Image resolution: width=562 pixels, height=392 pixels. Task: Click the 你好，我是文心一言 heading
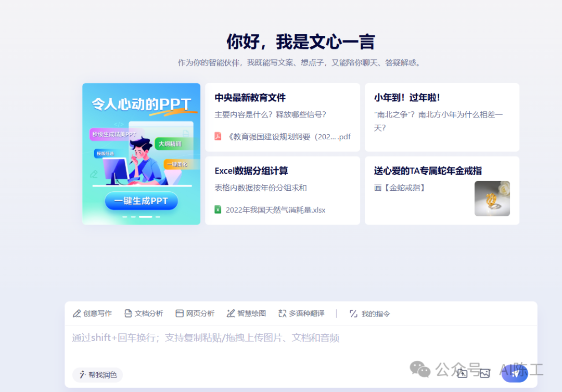300,42
